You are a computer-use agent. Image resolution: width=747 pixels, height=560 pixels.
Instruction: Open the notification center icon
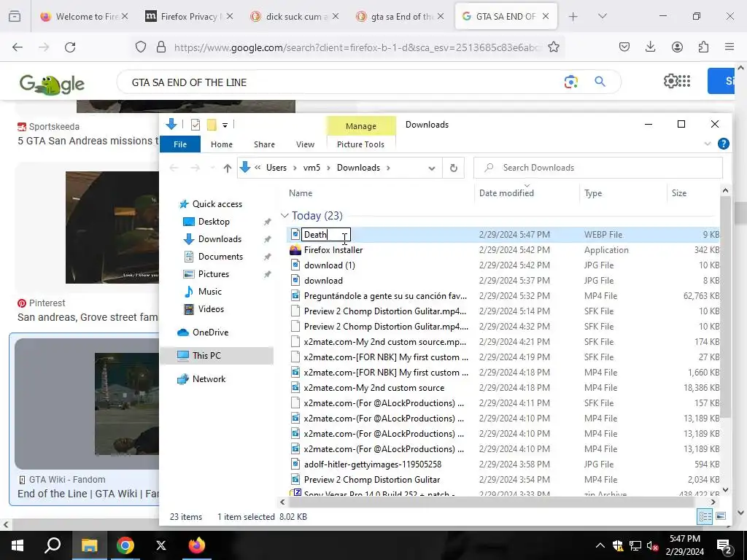click(724, 545)
